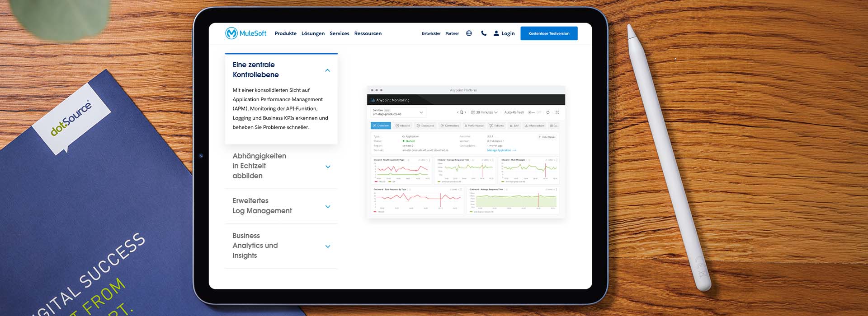Image resolution: width=868 pixels, height=316 pixels.
Task: Click the Entwickler link
Action: (431, 33)
